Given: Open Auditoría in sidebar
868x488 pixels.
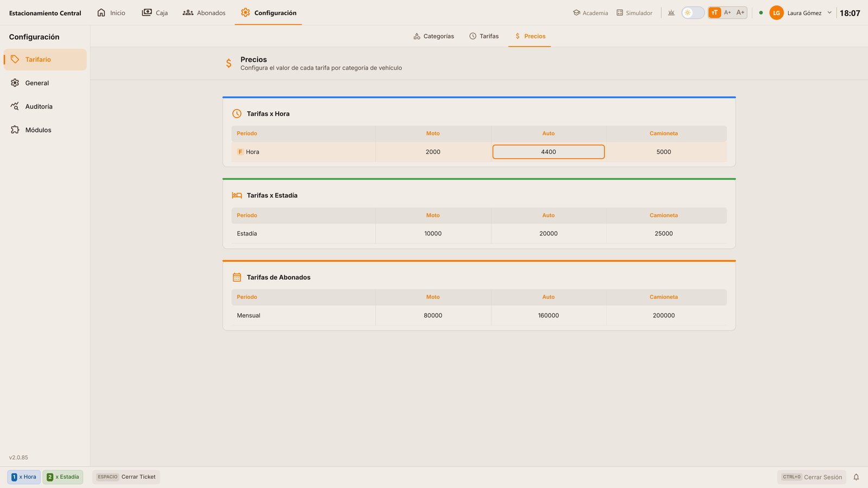Looking at the screenshot, I should click(x=45, y=106).
